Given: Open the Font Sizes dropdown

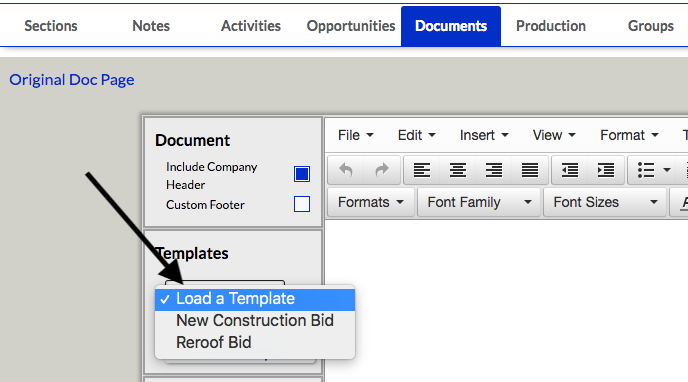Looking at the screenshot, I should 605,202.
